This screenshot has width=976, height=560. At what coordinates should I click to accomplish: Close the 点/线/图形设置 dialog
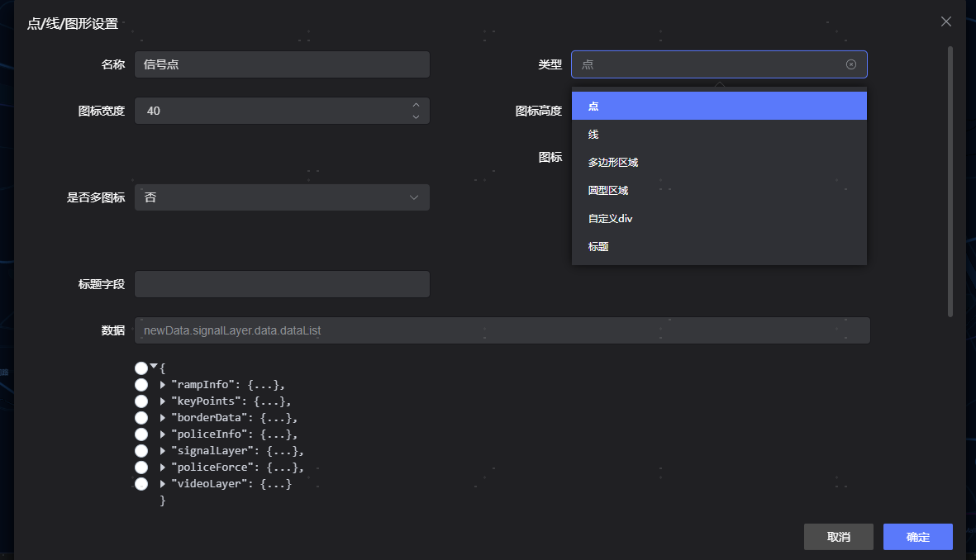[x=946, y=21]
